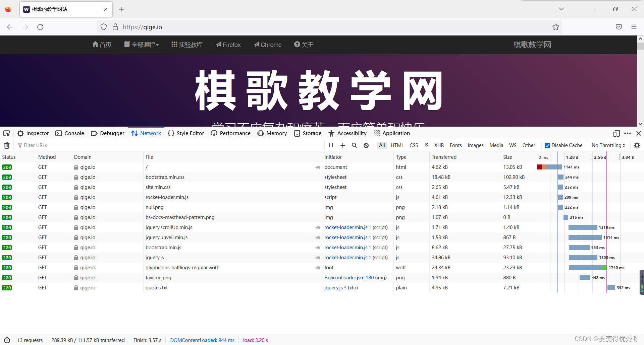644x345 pixels.
Task: Switch to the Console tab
Action: pos(70,133)
